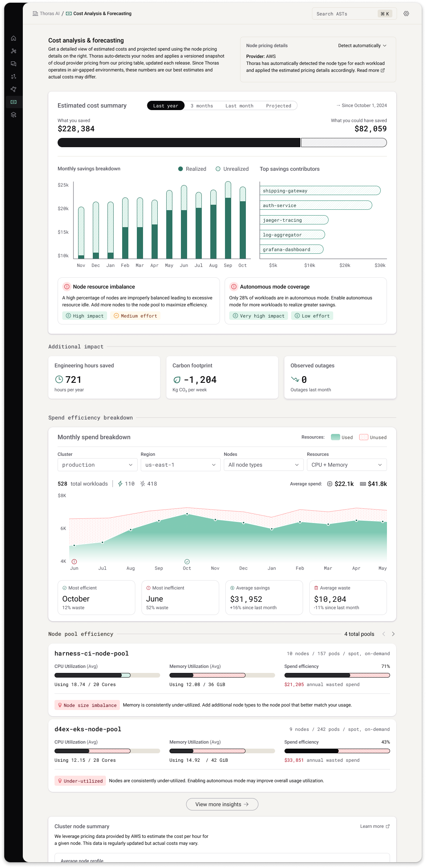426x868 pixels.
Task: Click the Node resource imbalance alert icon
Action: click(x=67, y=287)
